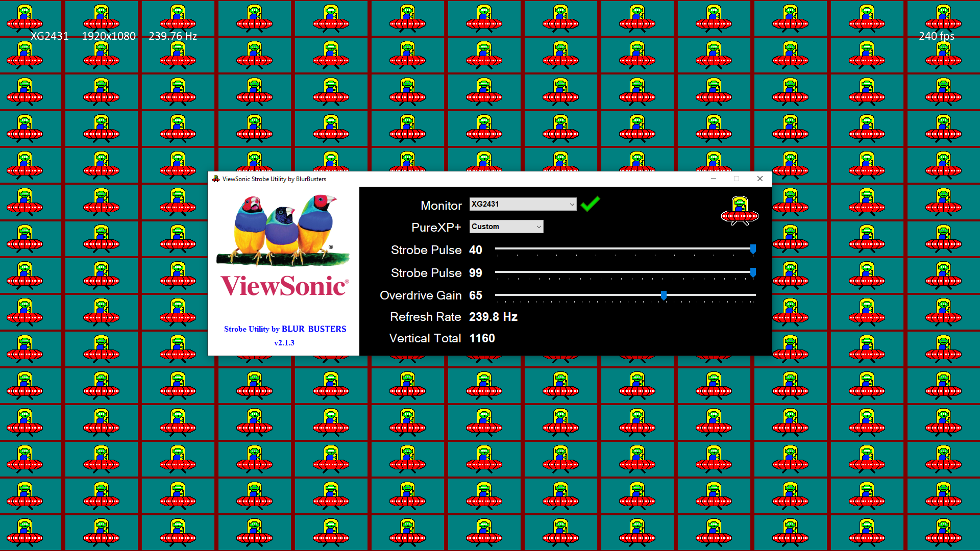Click the Strobe Pulse value 99 input

pos(477,272)
